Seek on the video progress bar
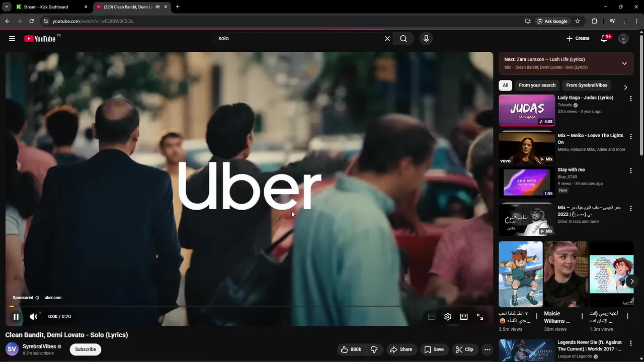Image resolution: width=644 pixels, height=362 pixels. pos(249,306)
